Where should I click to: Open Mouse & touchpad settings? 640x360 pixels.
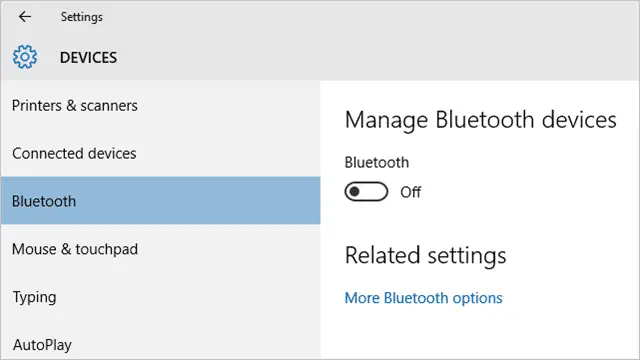pos(160,249)
